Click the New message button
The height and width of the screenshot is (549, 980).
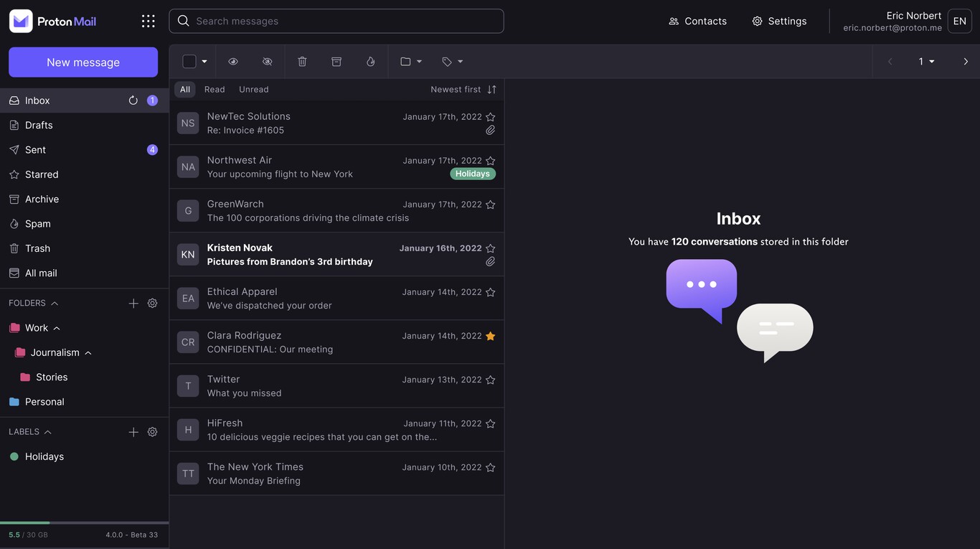click(x=83, y=62)
